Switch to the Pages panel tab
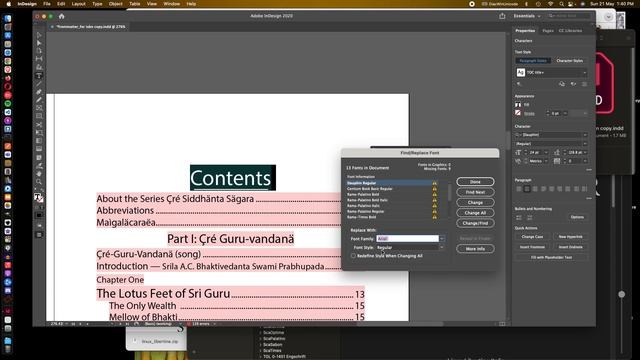 (x=548, y=31)
